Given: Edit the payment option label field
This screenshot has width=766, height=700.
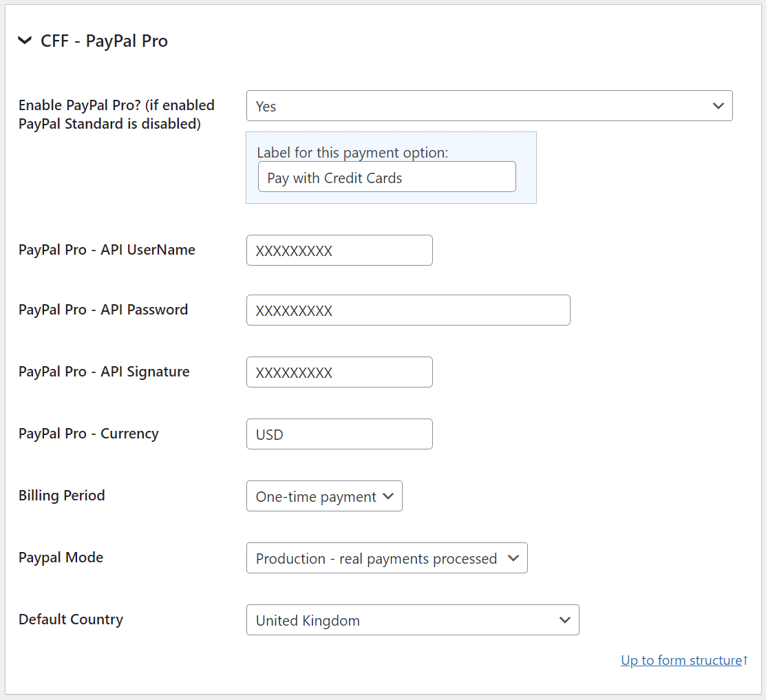Looking at the screenshot, I should coord(387,177).
